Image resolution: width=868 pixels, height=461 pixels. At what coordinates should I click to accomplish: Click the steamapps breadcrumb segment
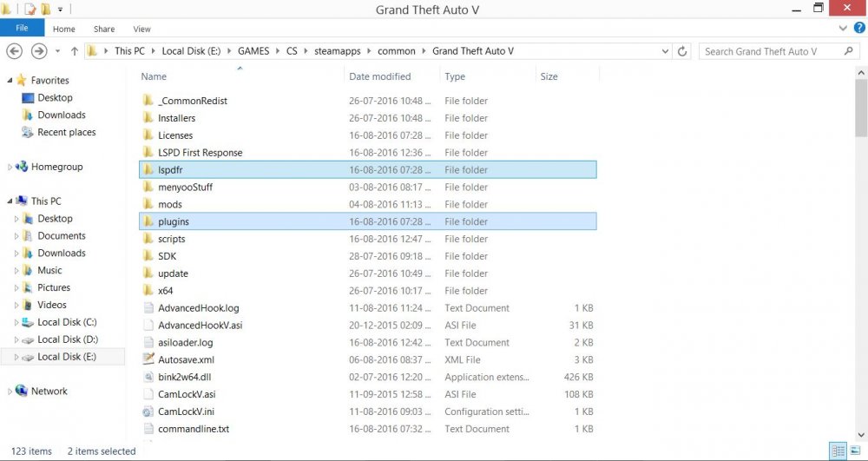tap(337, 51)
